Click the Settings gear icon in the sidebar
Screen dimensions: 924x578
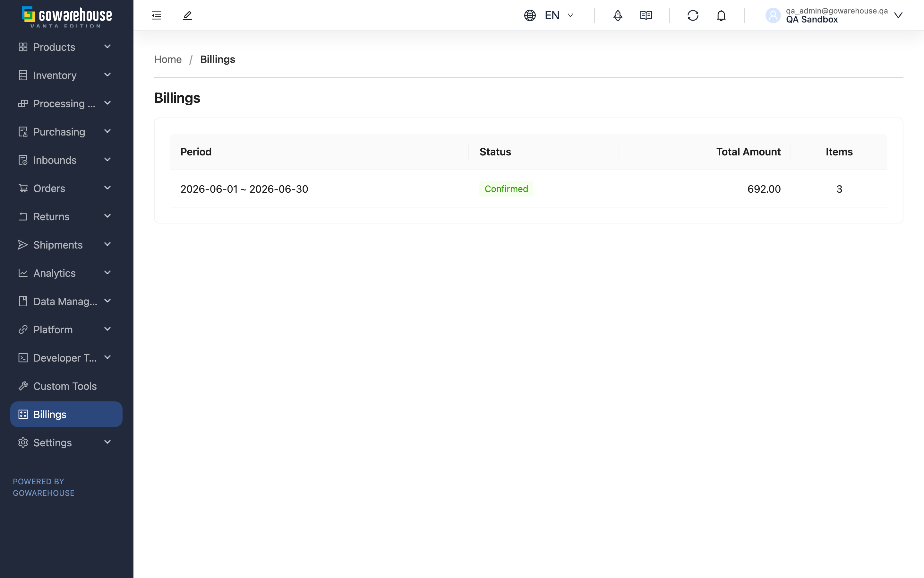23,443
